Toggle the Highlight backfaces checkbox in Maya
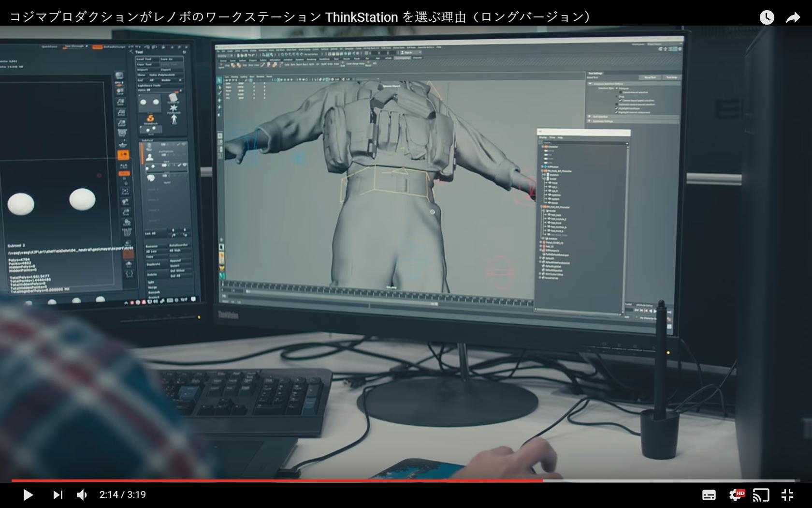Image resolution: width=812 pixels, height=508 pixels. click(617, 108)
